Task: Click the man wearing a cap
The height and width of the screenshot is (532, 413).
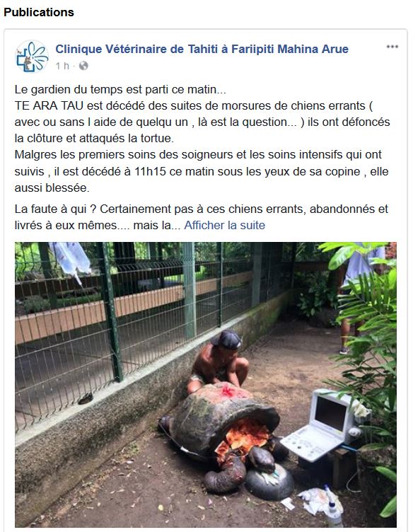Action: (x=219, y=360)
